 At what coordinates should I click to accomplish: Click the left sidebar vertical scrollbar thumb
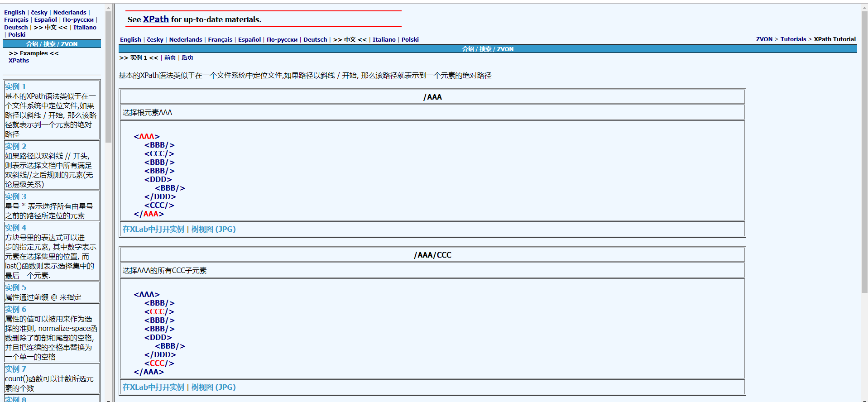coord(108,77)
